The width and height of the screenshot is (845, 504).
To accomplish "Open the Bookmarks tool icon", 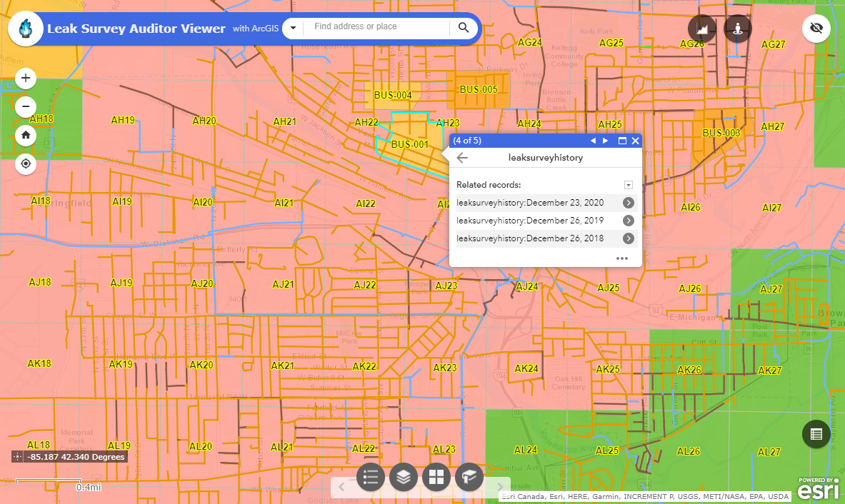I will tap(469, 477).
